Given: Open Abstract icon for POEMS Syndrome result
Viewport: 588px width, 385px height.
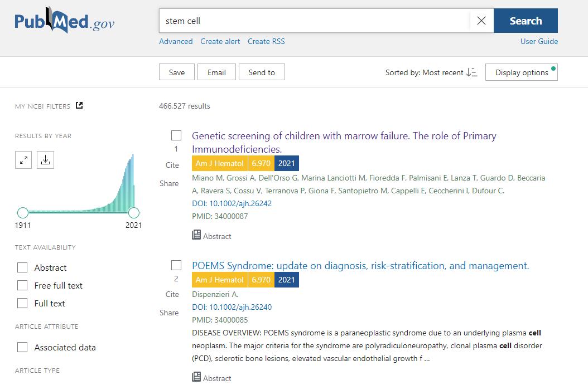Looking at the screenshot, I should coord(196,377).
